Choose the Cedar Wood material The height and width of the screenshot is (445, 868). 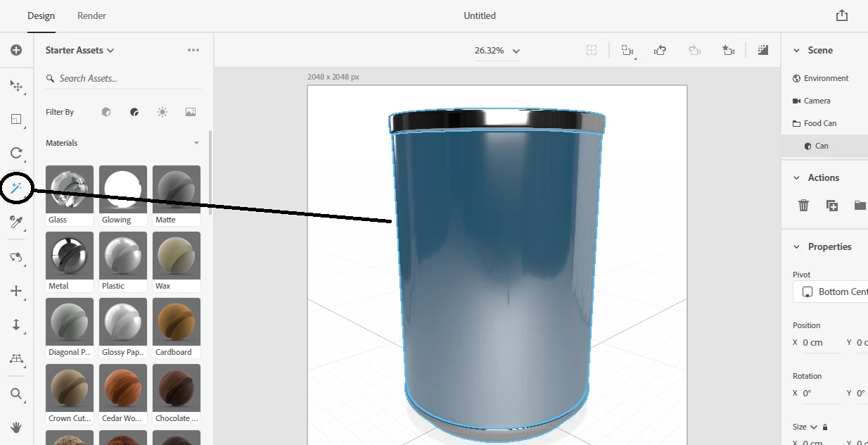(123, 394)
